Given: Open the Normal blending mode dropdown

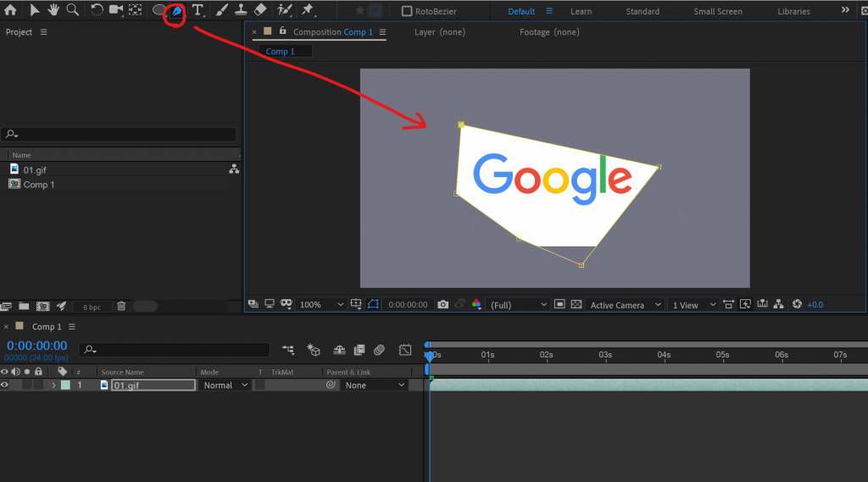Looking at the screenshot, I should (x=225, y=385).
